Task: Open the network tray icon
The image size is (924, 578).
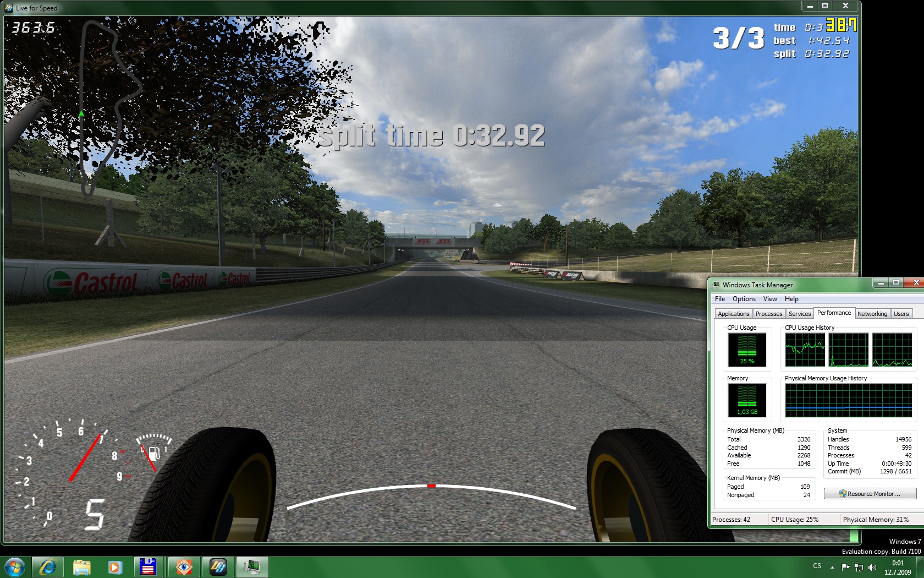Action: 859,567
